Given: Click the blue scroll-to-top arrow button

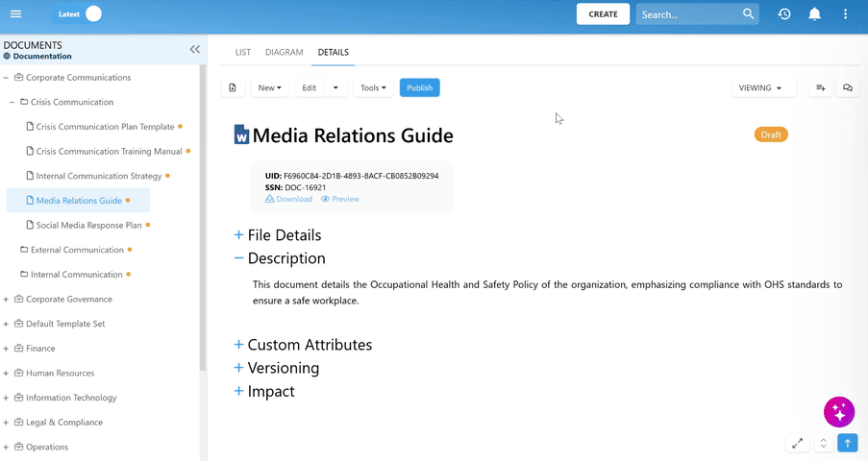Looking at the screenshot, I should point(847,444).
